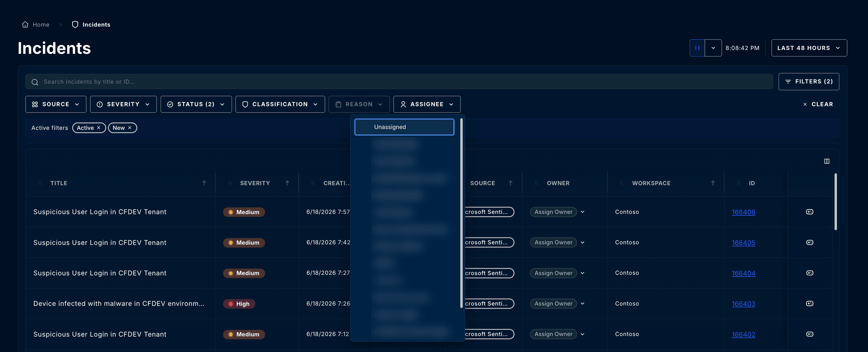Open the Filters (2) panel
868x352 pixels.
coord(809,82)
